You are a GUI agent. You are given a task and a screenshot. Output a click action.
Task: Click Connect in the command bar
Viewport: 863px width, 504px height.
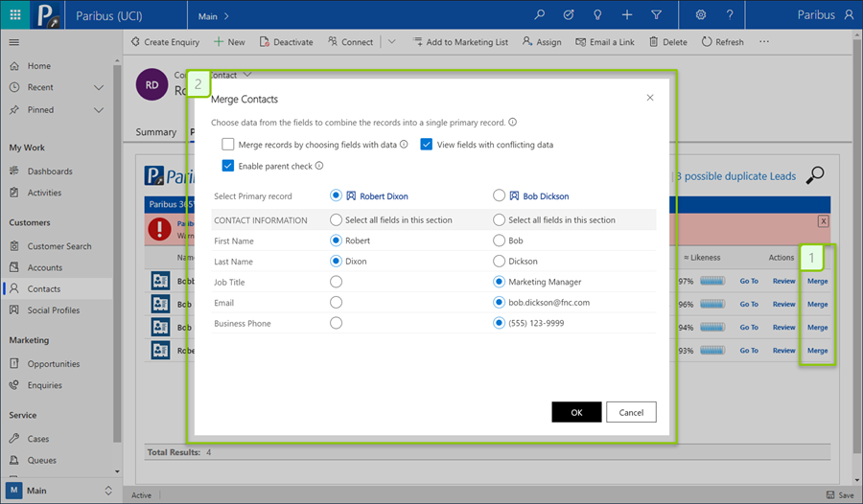pyautogui.click(x=351, y=42)
